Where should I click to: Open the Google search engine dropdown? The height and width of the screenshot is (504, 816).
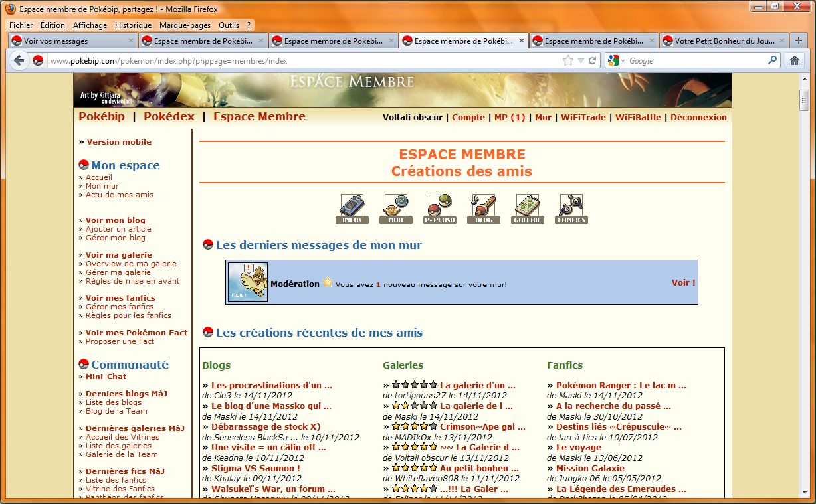(x=616, y=60)
